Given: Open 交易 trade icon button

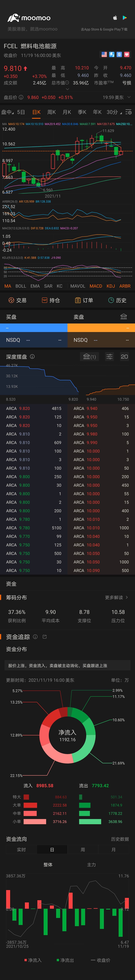Looking at the screenshot, I should (17, 300).
